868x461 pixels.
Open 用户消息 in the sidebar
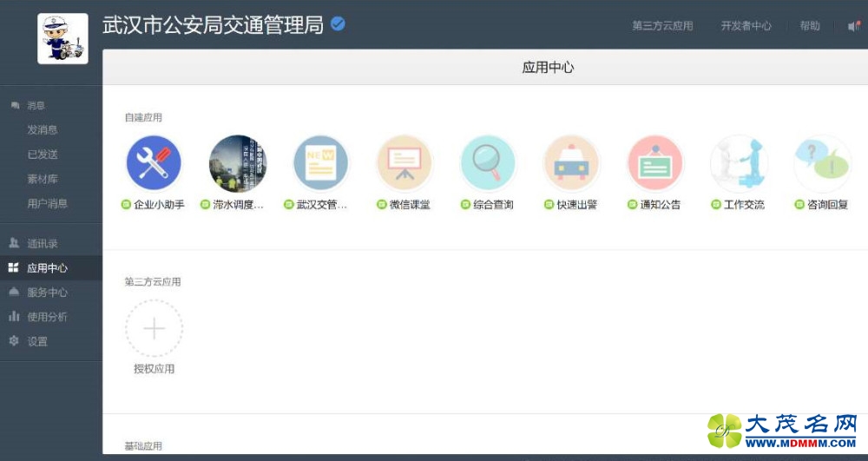48,204
